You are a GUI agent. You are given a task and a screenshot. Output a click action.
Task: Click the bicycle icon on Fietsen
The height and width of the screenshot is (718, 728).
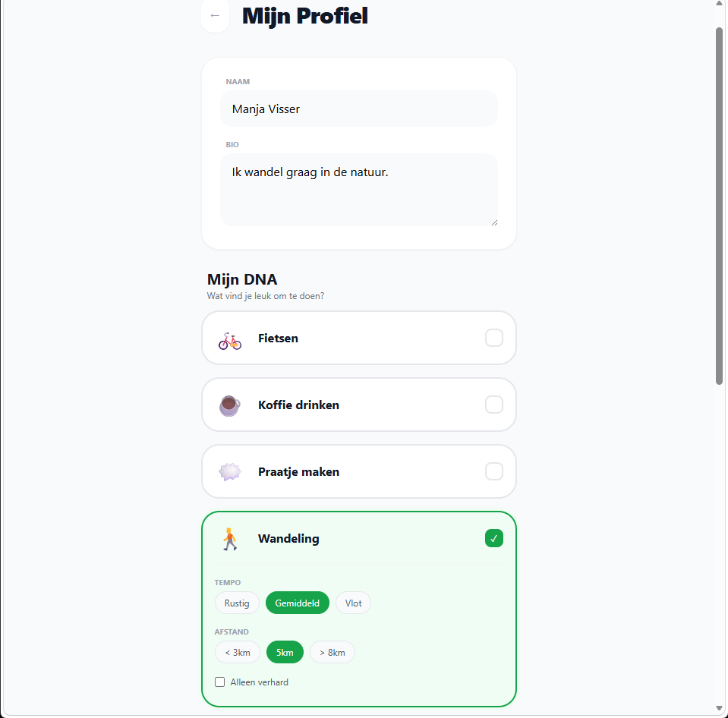coord(230,341)
